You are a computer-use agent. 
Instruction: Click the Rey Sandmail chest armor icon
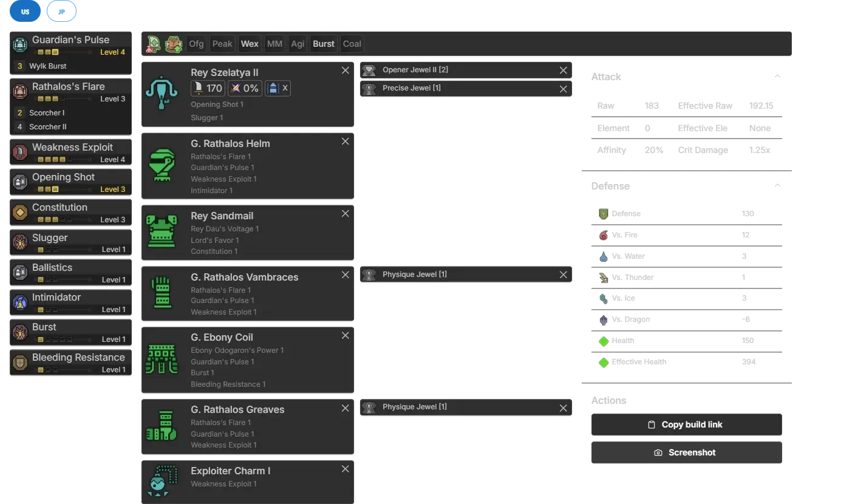point(162,232)
